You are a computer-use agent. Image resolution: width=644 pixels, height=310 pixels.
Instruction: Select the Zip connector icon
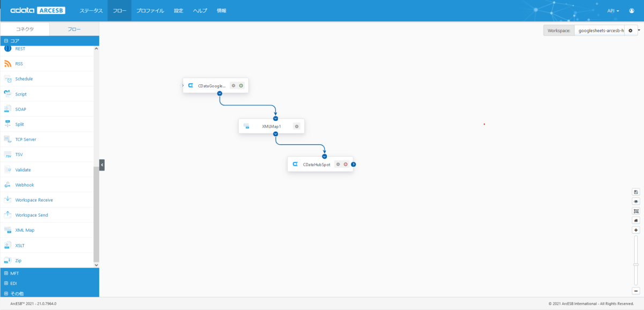8,260
